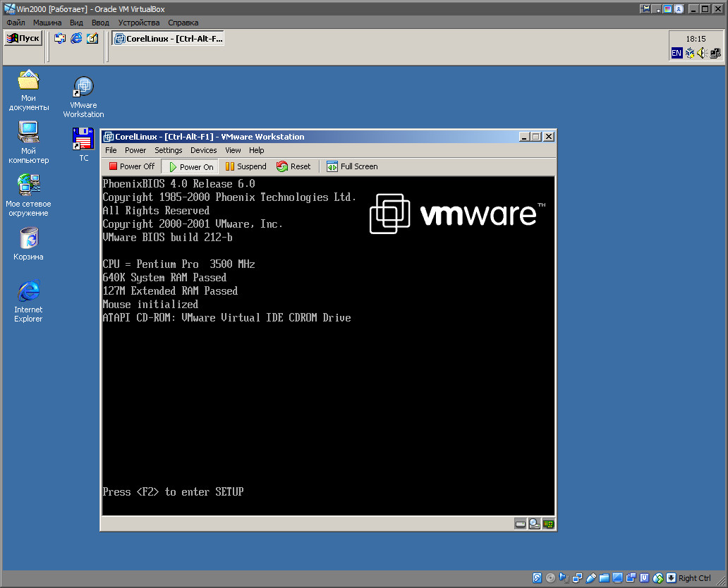Click the "Press <F2> to enter SETUP" text
The image size is (728, 588).
pos(173,492)
